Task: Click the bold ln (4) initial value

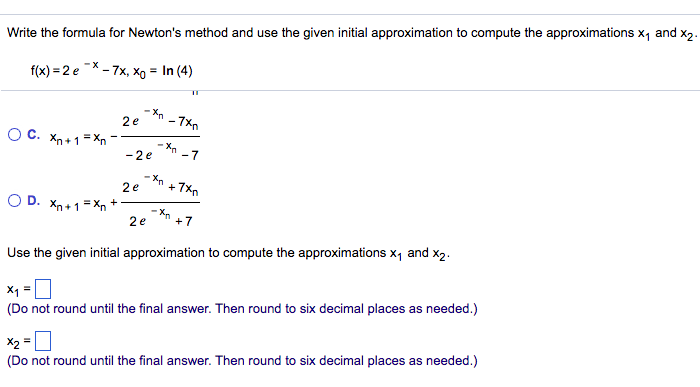Action: (177, 71)
